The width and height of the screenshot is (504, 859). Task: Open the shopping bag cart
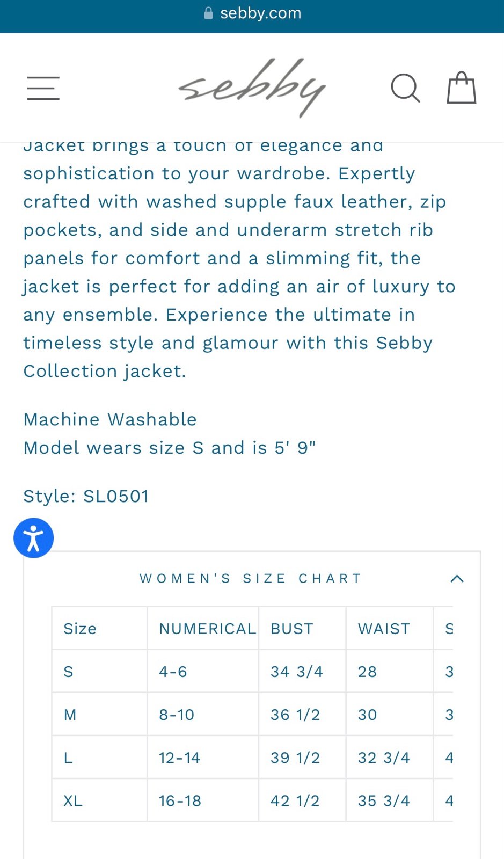tap(462, 88)
